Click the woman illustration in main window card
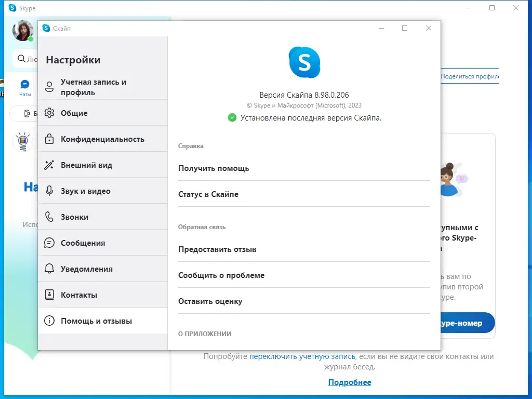The image size is (532, 399). (x=453, y=179)
